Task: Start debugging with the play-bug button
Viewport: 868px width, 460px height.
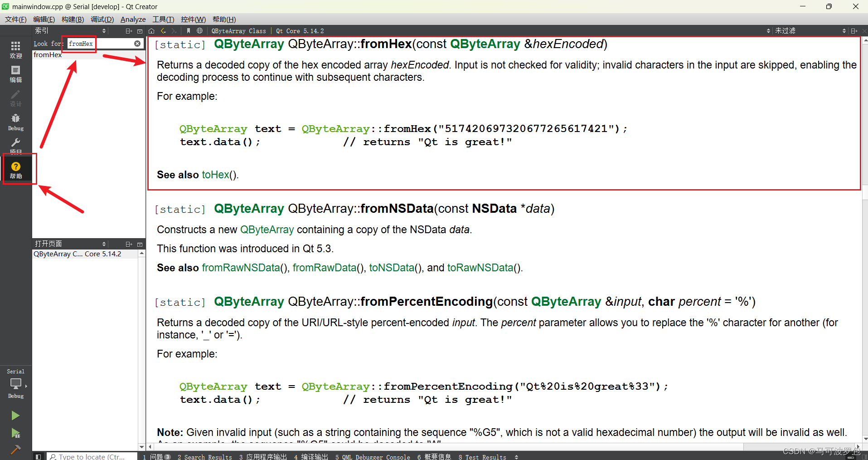Action: coord(15,433)
